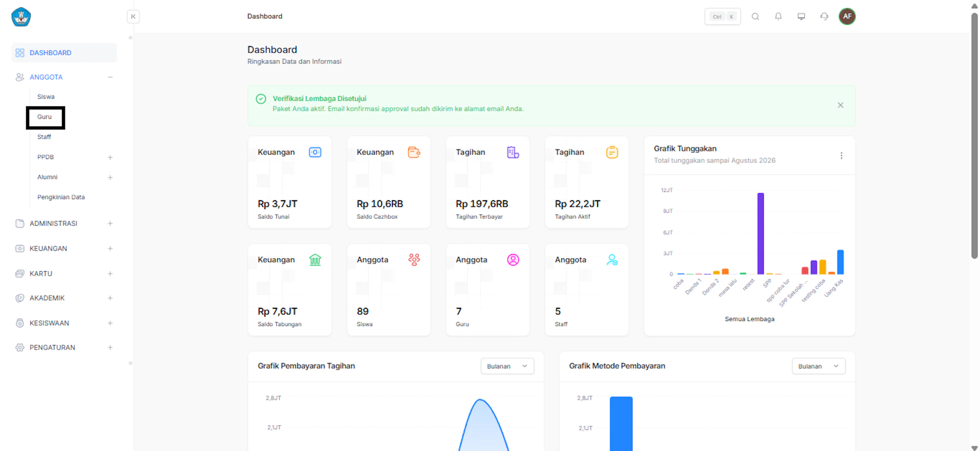Screen dimensions: 980x451
Task: Click the Anggota people icon in sidebar
Action: [x=20, y=77]
